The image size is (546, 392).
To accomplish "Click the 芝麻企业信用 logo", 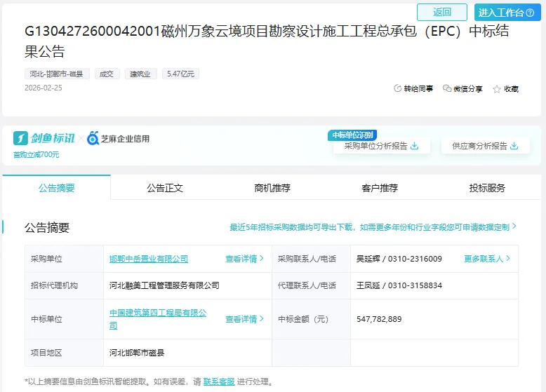I will pos(118,138).
